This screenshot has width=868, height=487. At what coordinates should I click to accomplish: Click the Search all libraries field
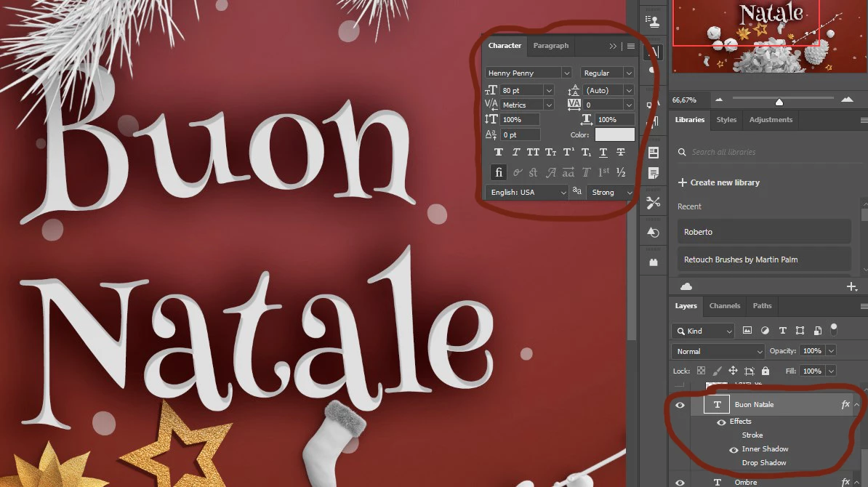coord(769,152)
